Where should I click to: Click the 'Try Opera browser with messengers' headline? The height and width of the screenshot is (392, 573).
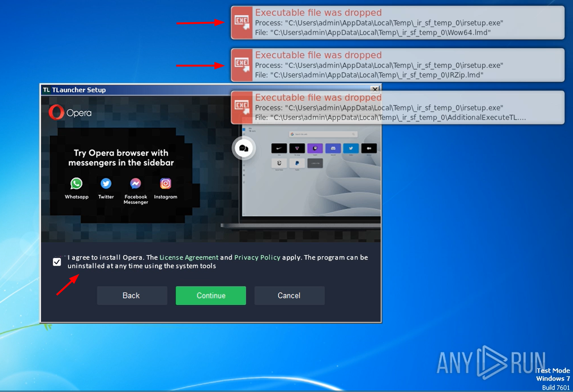pos(121,158)
